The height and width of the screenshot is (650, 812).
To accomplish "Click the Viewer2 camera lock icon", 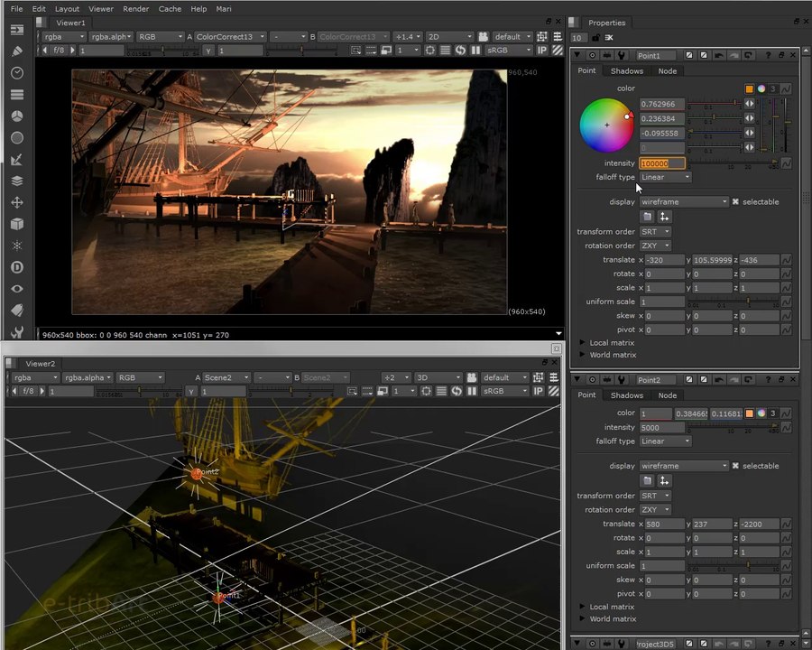I will pos(472,377).
